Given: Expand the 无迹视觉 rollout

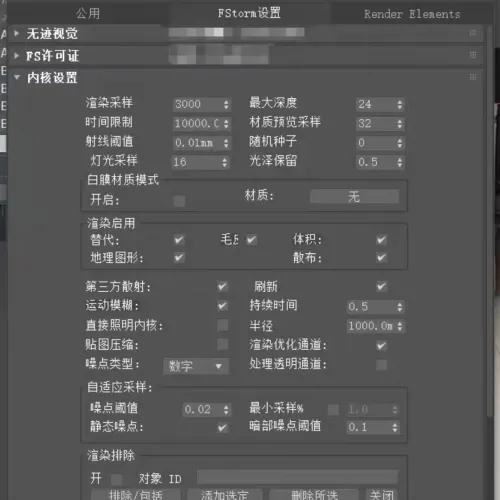Looking at the screenshot, I should pos(16,33).
